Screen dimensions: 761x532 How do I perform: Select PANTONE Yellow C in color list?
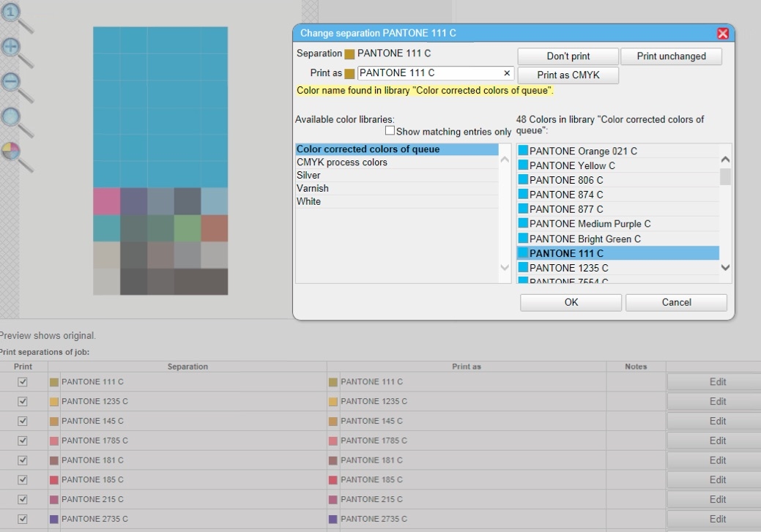[x=618, y=165]
